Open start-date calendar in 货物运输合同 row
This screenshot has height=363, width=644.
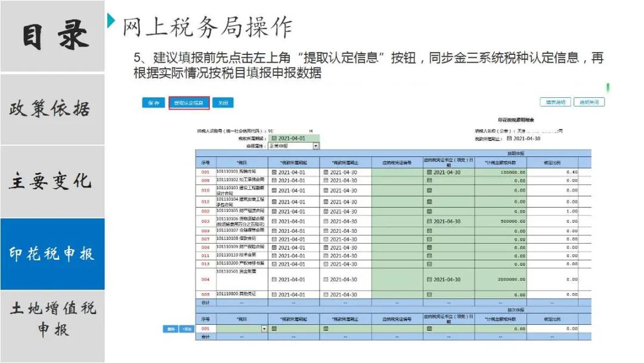pos(274,221)
